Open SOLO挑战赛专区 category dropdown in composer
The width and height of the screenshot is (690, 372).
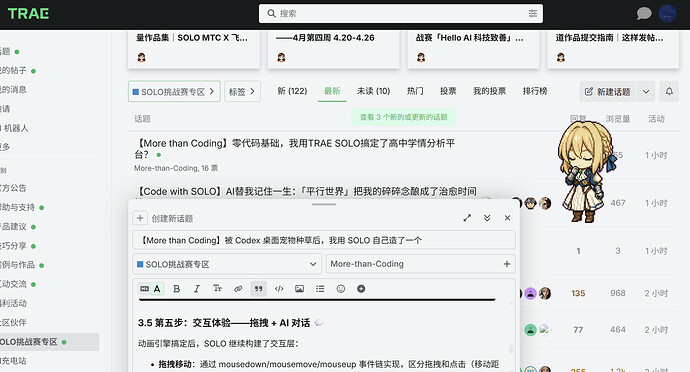click(227, 264)
